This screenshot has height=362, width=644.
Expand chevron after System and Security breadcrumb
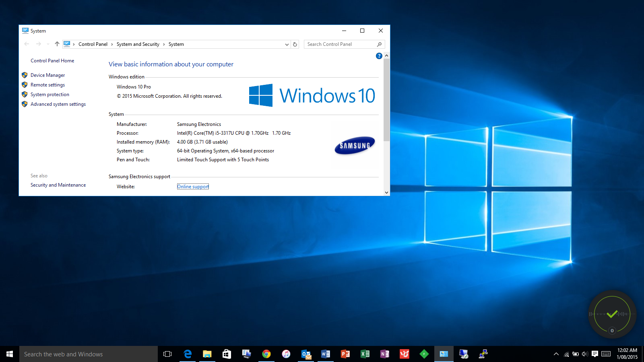click(x=164, y=44)
